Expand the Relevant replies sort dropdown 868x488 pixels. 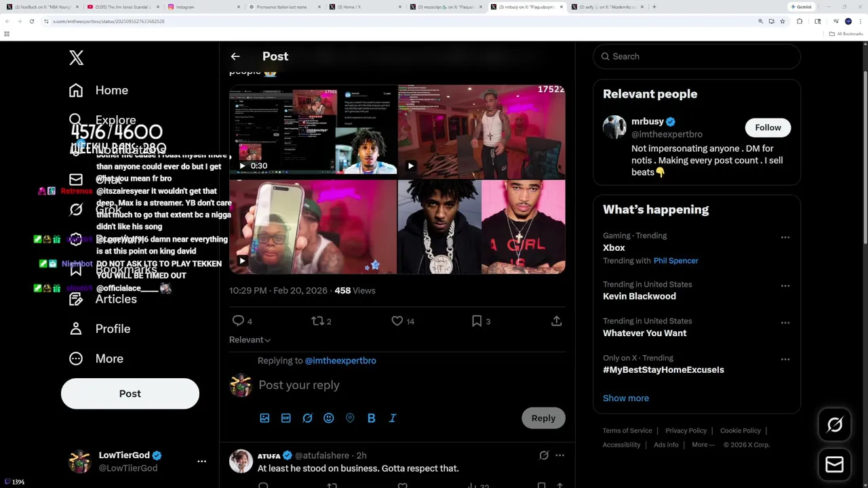click(250, 340)
